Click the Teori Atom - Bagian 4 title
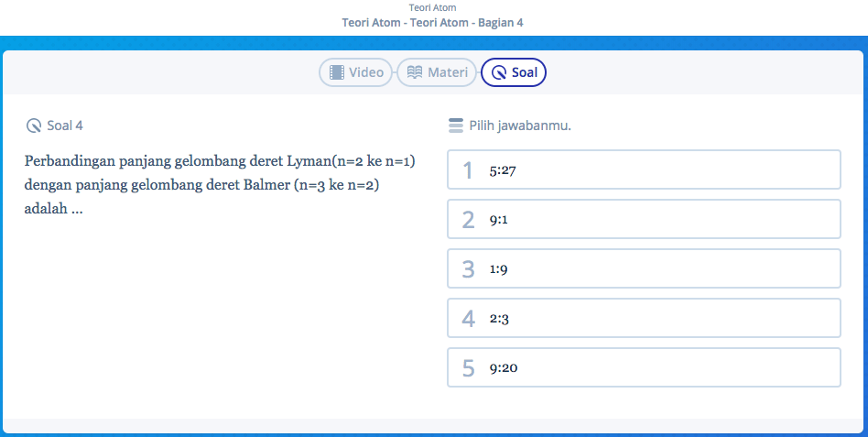Image resolution: width=868 pixels, height=437 pixels. [433, 22]
